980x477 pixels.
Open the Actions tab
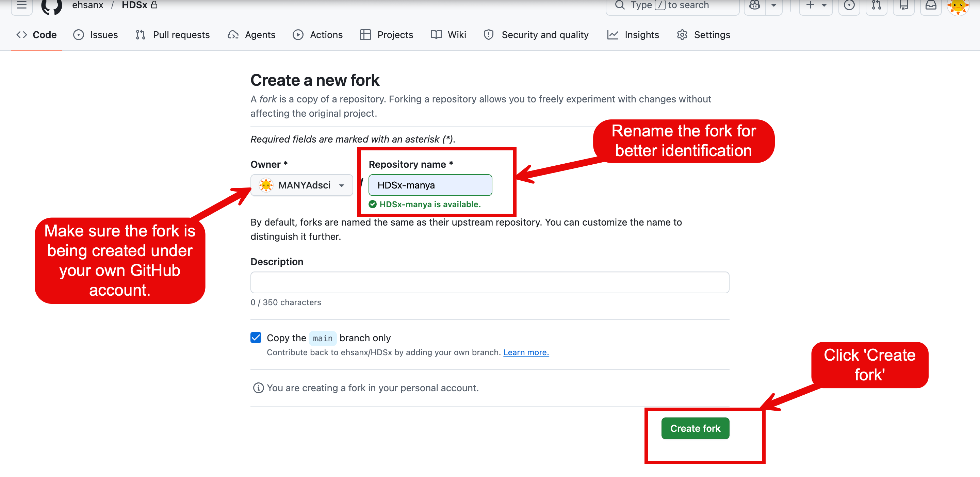[x=318, y=35]
